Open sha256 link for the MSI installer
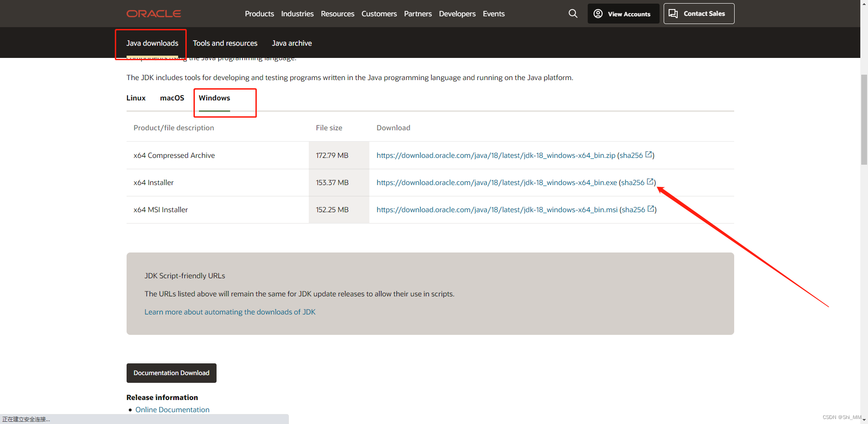Screen dimensions: 868x424 [633, 210]
